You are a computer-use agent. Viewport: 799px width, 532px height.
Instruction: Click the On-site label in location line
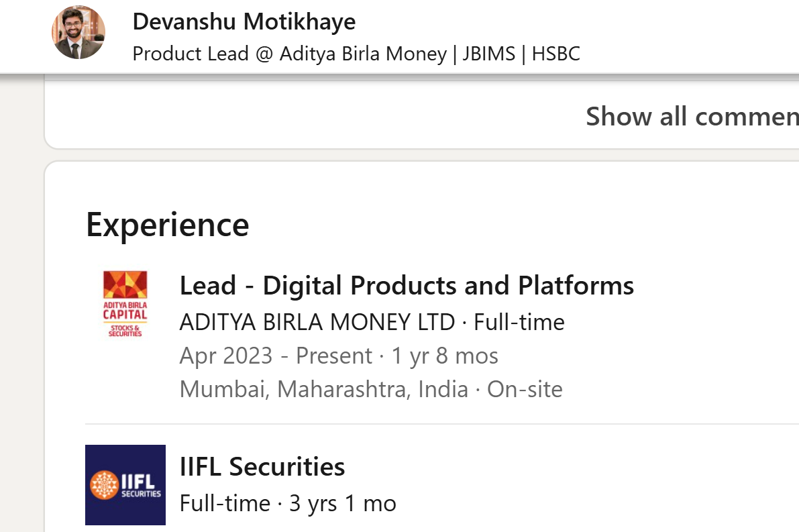(525, 389)
